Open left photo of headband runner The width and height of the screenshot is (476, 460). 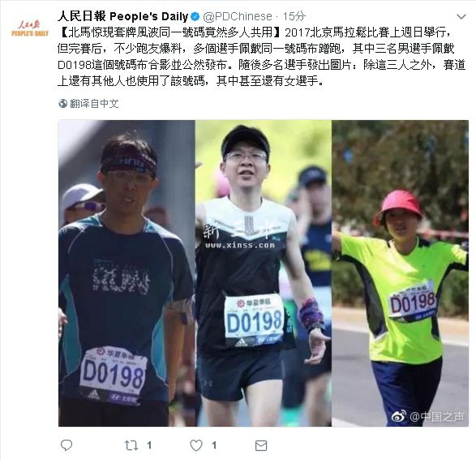coord(127,273)
